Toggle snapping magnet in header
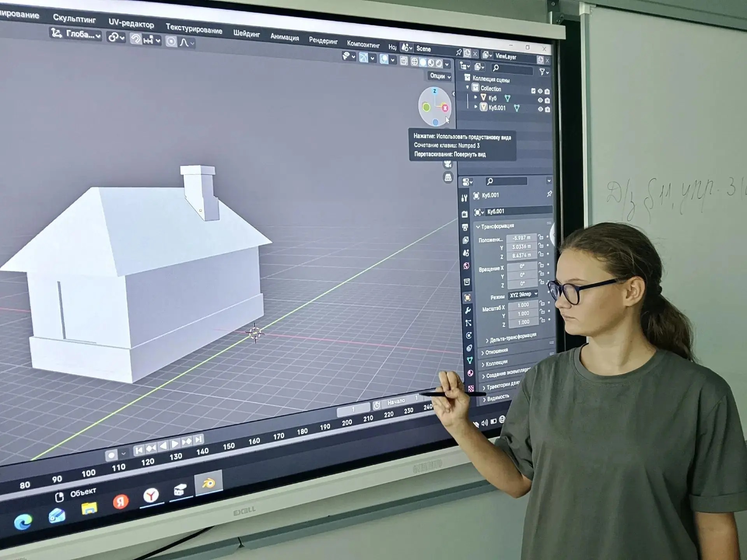The height and width of the screenshot is (560, 747). click(136, 38)
